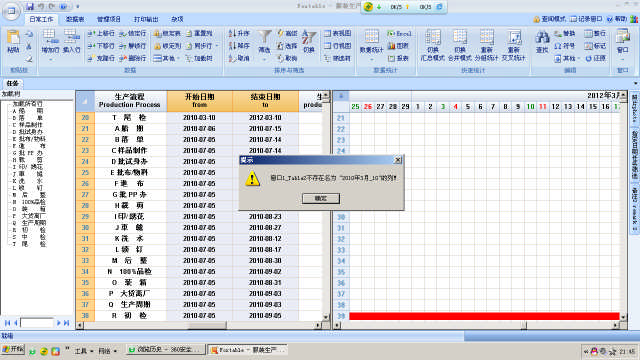The height and width of the screenshot is (360, 640).
Task: Click the save disk icon in quick access bar
Action: (x=30, y=7)
